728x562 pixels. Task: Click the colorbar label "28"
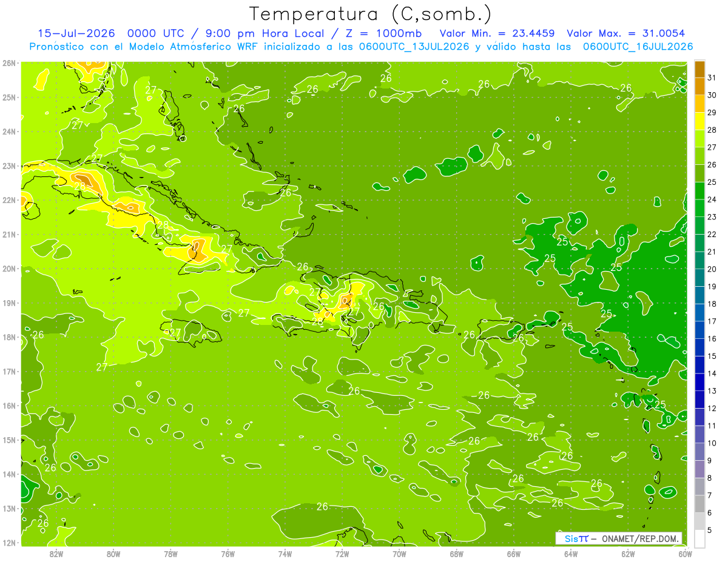[x=712, y=130]
